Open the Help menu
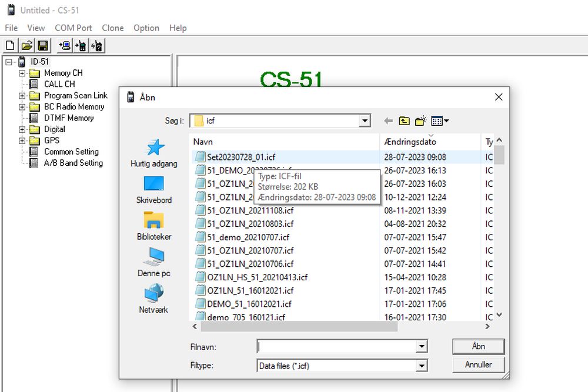The width and height of the screenshot is (588, 392). coord(178,28)
